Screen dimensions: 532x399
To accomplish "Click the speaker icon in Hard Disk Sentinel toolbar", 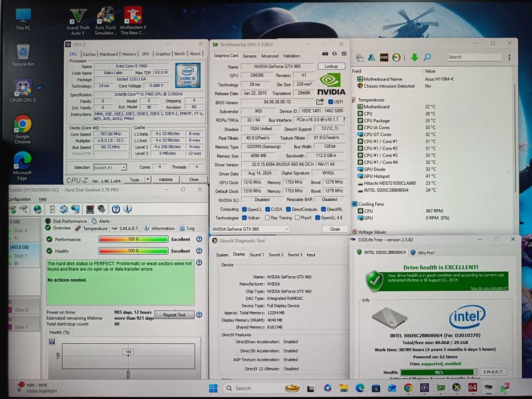I will click(101, 209).
